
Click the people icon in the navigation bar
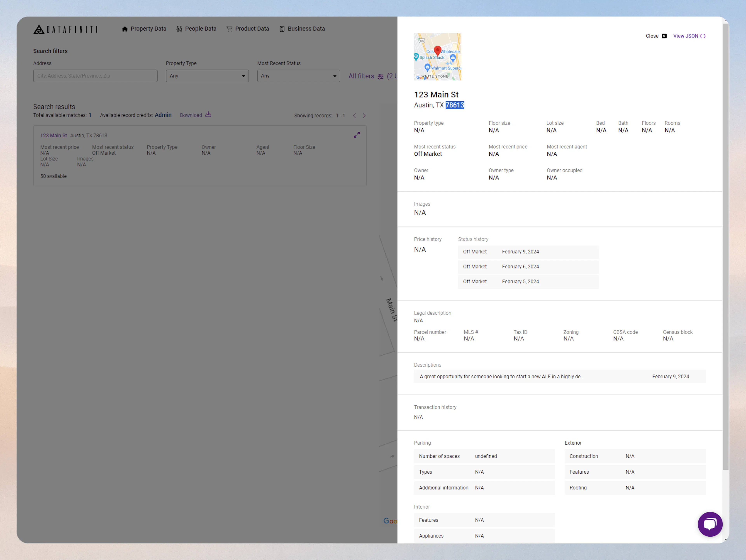click(x=179, y=29)
